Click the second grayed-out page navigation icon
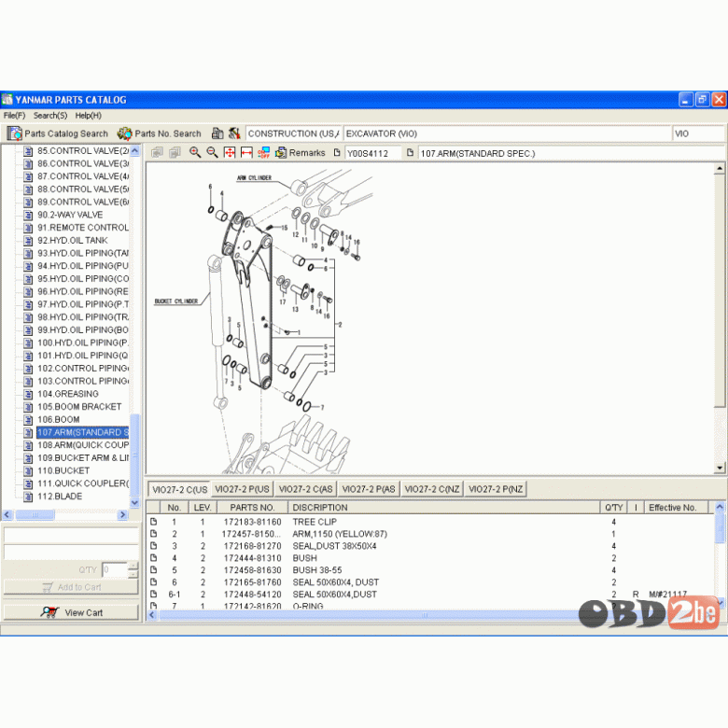This screenshot has width=728, height=728. pos(175,153)
